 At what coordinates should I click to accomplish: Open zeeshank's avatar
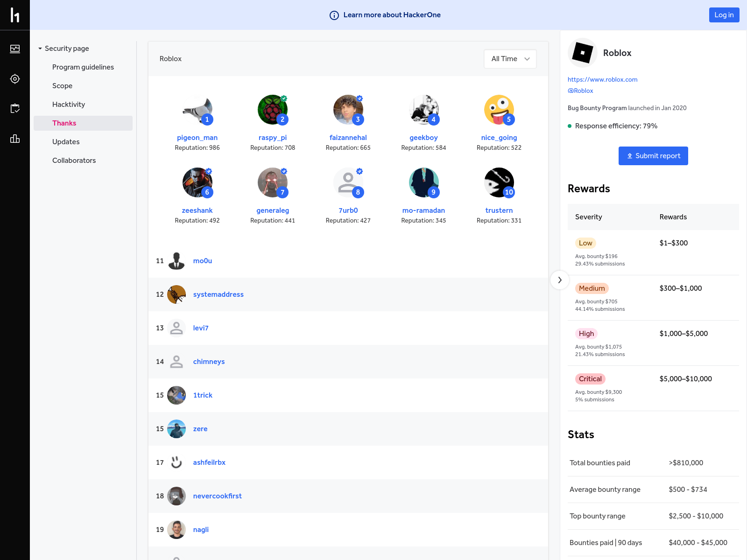pyautogui.click(x=197, y=182)
